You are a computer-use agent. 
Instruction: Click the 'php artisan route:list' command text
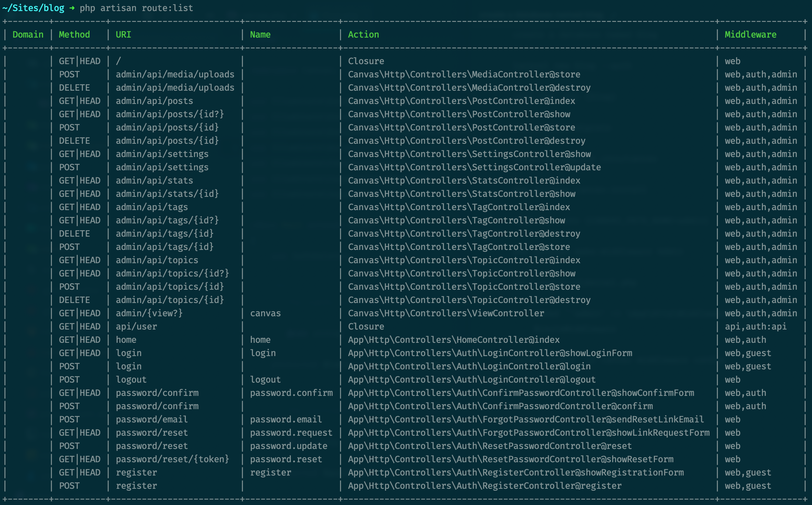click(136, 8)
